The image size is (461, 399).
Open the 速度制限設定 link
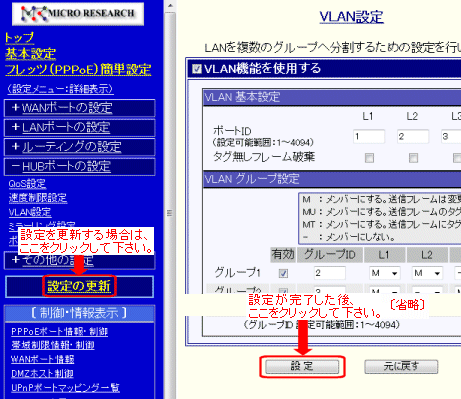click(38, 198)
